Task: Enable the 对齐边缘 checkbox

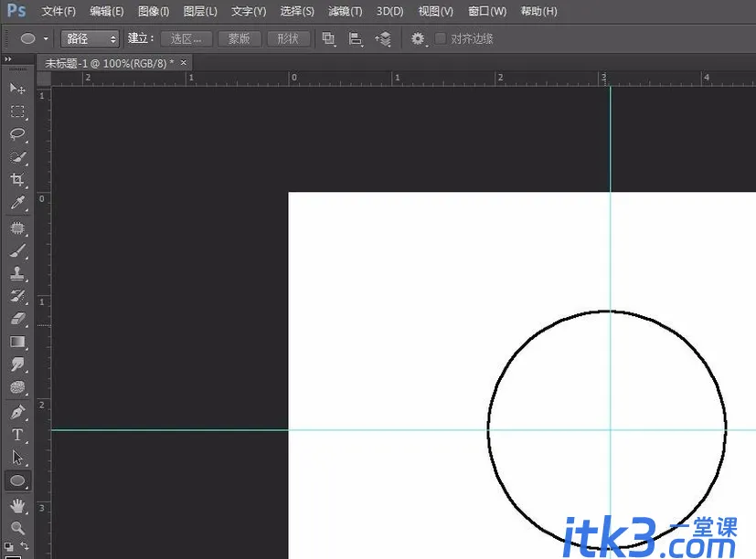Action: coord(441,38)
